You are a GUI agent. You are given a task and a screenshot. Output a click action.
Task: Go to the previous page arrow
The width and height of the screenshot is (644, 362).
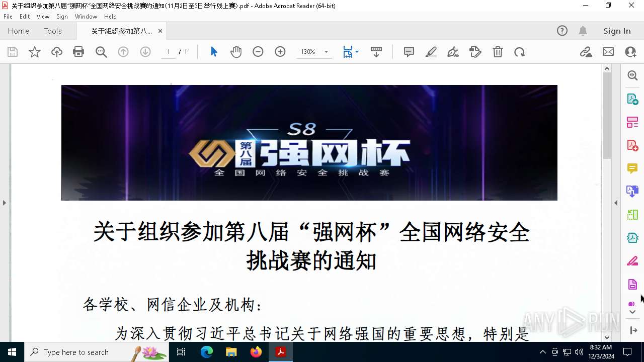coord(123,52)
